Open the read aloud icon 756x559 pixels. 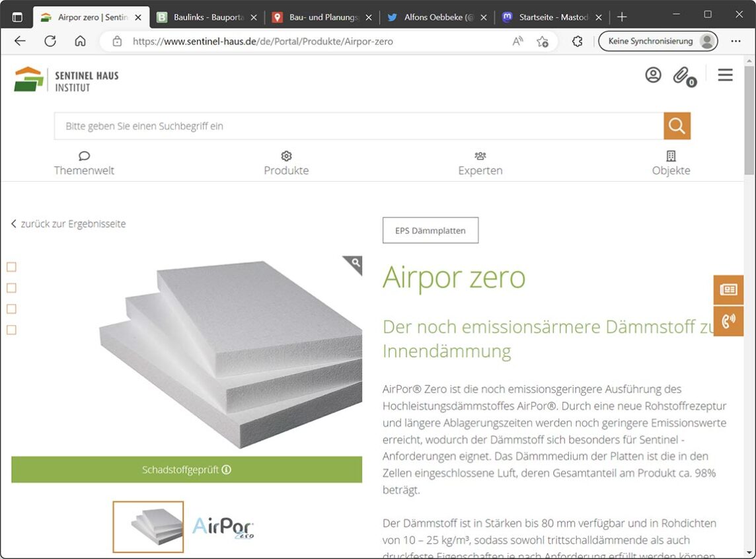pyautogui.click(x=518, y=42)
